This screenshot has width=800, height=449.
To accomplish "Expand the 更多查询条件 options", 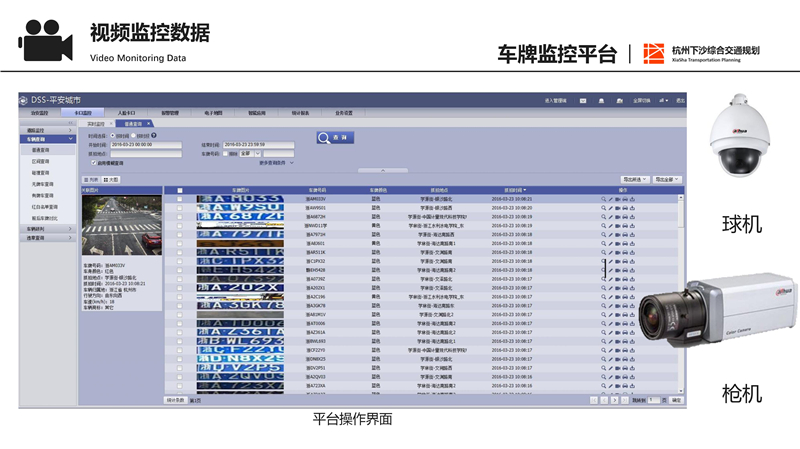I will tap(277, 161).
